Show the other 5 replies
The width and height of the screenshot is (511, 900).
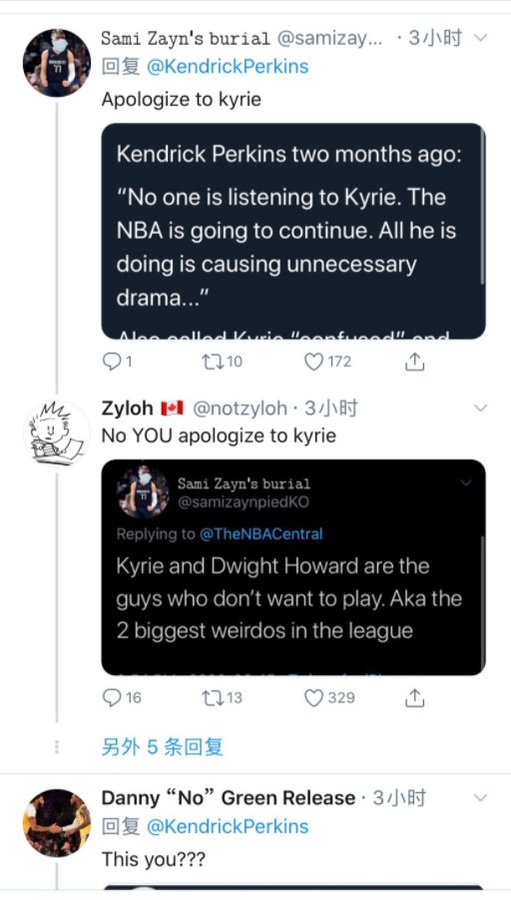162,747
